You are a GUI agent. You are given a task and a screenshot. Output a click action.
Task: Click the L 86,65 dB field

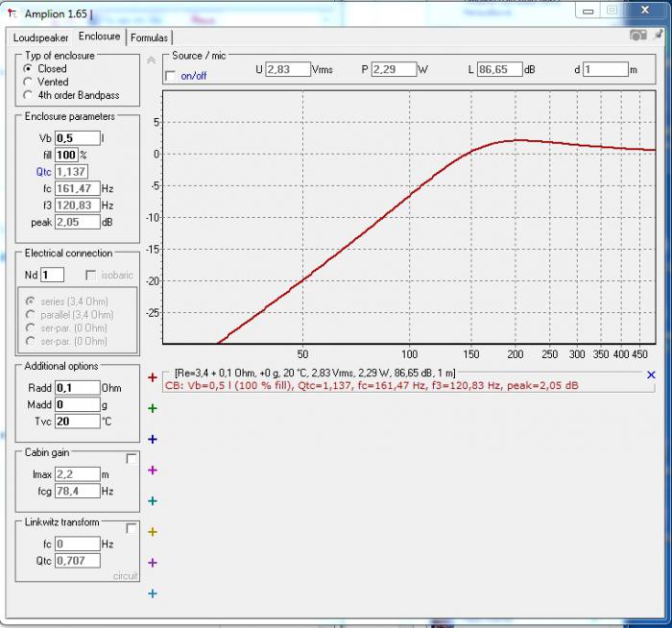[x=500, y=69]
